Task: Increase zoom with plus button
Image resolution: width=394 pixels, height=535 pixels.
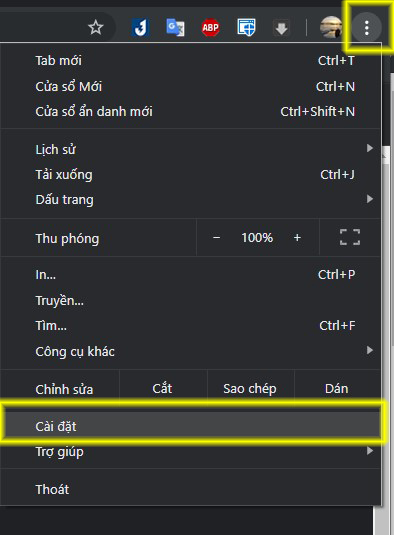Action: click(x=297, y=237)
